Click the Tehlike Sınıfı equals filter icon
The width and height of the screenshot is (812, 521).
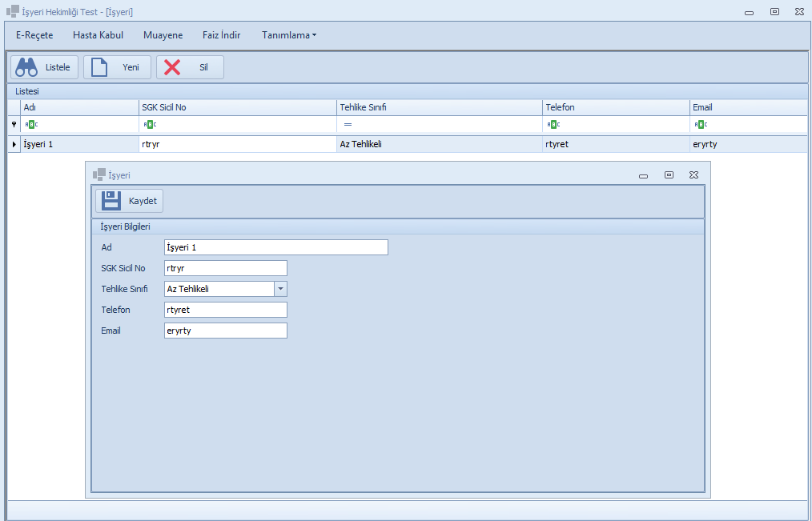pyautogui.click(x=348, y=125)
